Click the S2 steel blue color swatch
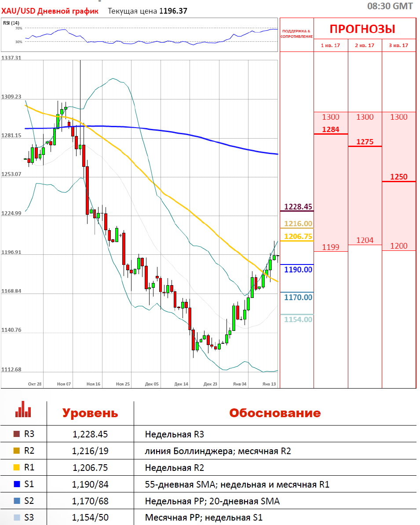Image resolution: width=420 pixels, height=525 pixels. coord(17,501)
